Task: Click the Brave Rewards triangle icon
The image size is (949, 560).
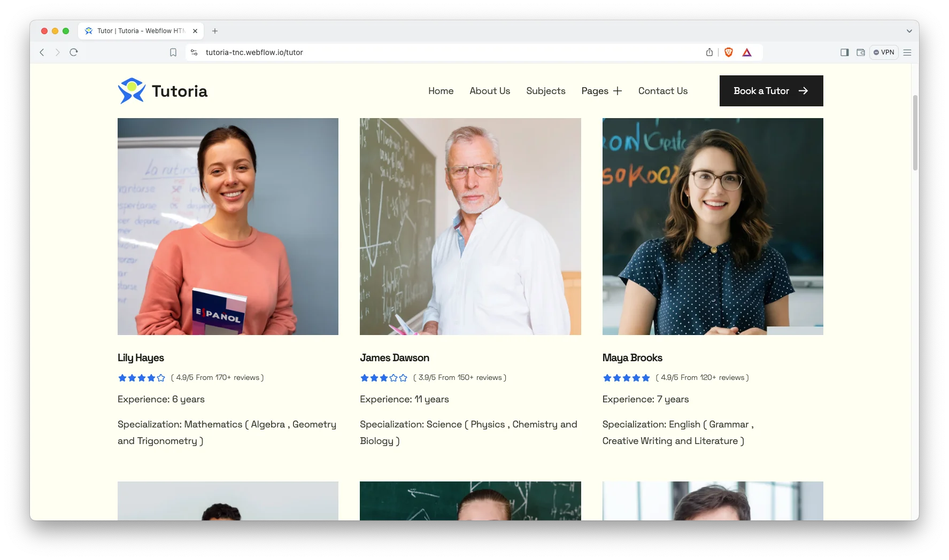Action: (x=747, y=52)
